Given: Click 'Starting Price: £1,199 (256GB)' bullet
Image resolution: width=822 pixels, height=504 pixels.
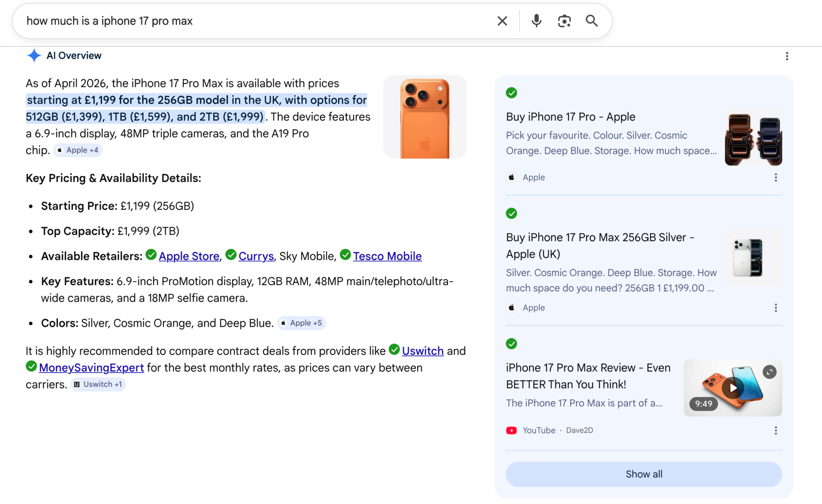Looking at the screenshot, I should click(117, 206).
